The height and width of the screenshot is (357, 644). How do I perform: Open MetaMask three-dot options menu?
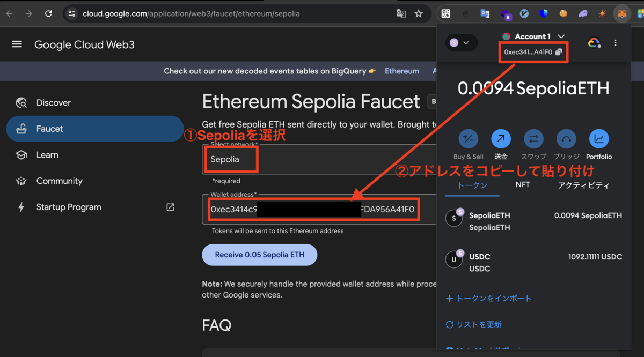[616, 42]
